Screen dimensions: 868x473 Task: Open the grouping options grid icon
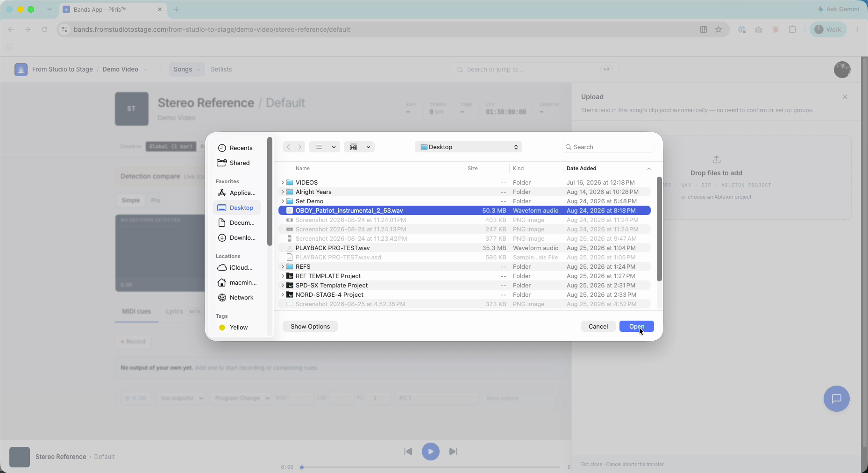pos(354,147)
